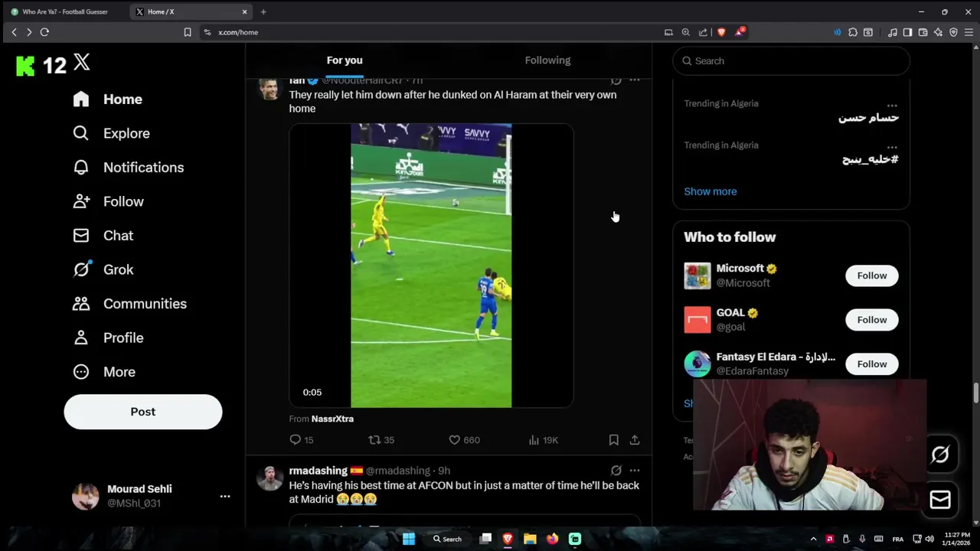Viewport: 980px width, 551px height.
Task: Open Communities in the sidebar
Action: [x=130, y=304]
